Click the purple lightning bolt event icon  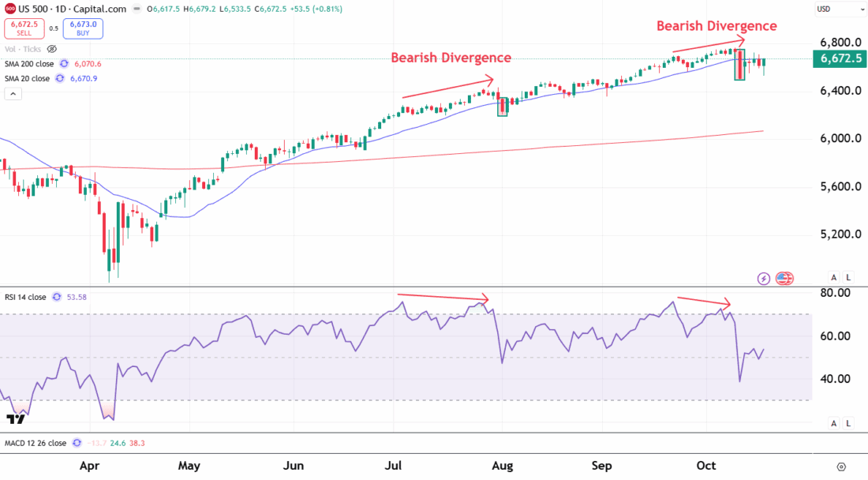(763, 278)
